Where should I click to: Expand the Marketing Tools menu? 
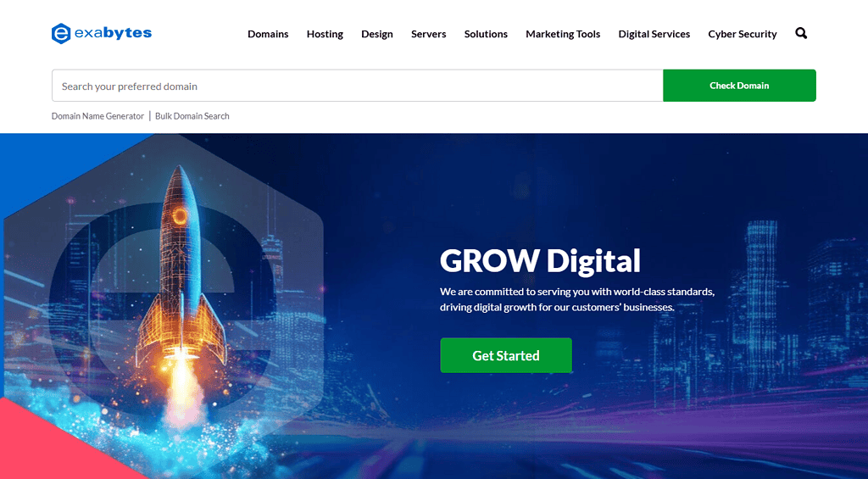coord(563,34)
